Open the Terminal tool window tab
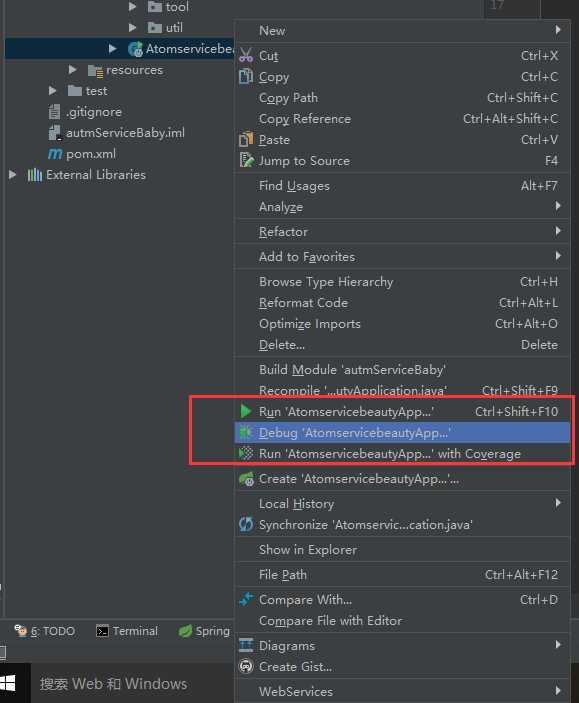This screenshot has width=579, height=703. click(x=127, y=631)
